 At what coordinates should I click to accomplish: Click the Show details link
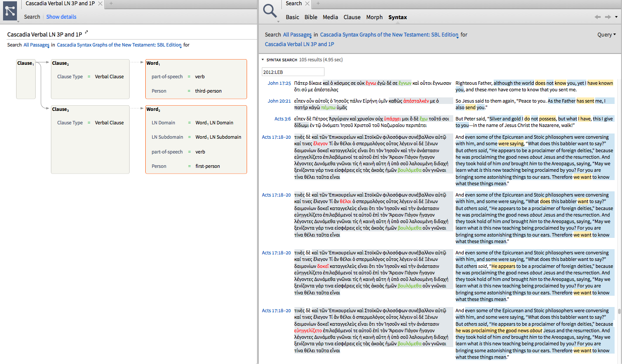[x=61, y=17]
